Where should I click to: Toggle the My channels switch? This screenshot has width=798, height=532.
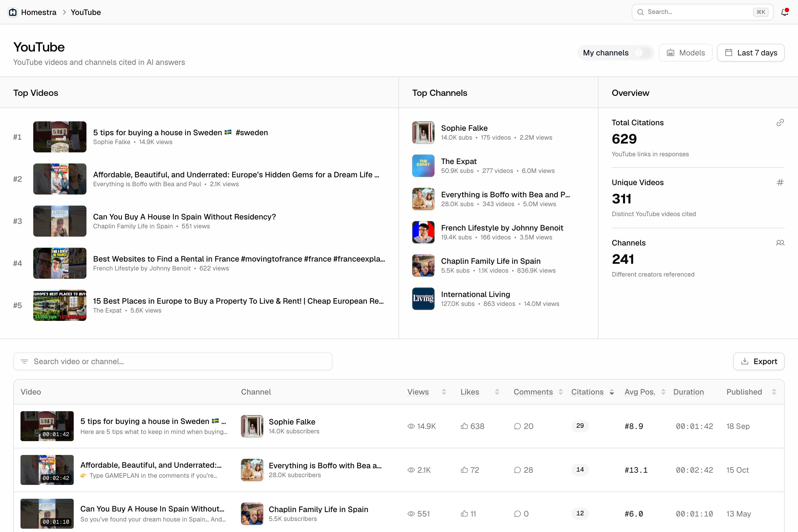[x=642, y=53]
